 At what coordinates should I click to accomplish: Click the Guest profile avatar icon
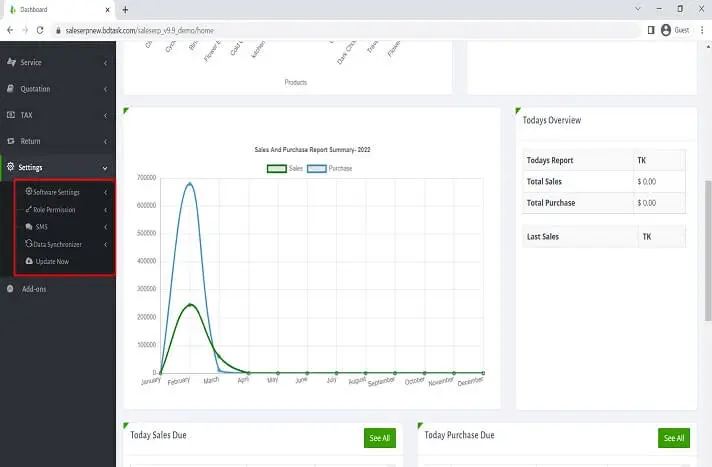[666, 30]
